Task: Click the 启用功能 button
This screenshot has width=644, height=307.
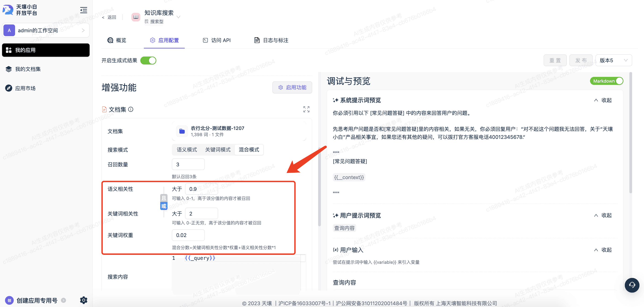Action: [292, 87]
